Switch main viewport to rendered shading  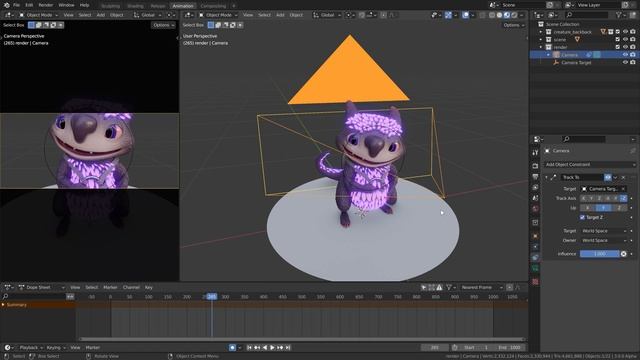coord(515,15)
